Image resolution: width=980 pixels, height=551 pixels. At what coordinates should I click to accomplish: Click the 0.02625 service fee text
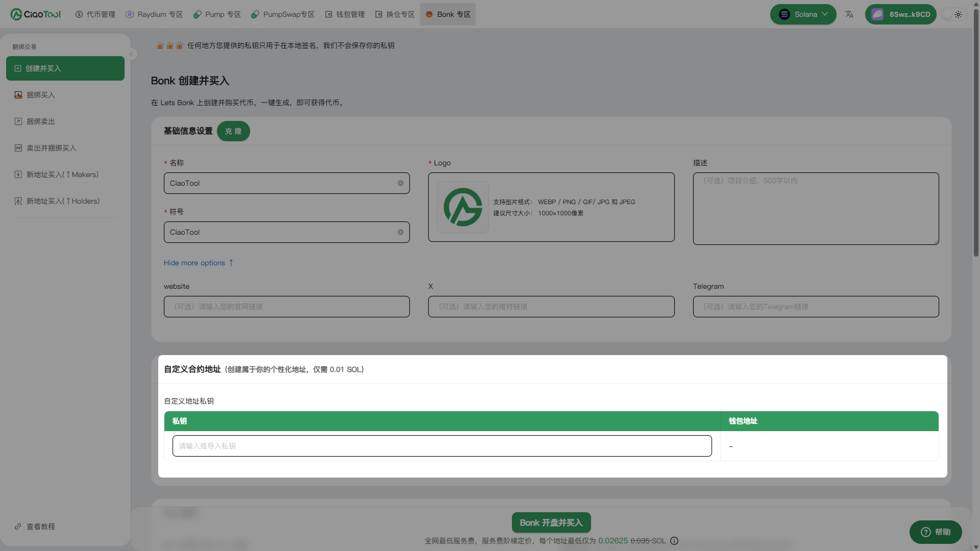(x=613, y=541)
